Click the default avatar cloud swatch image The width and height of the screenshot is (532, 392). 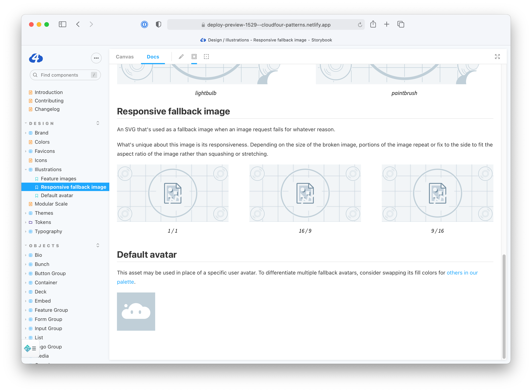click(136, 312)
